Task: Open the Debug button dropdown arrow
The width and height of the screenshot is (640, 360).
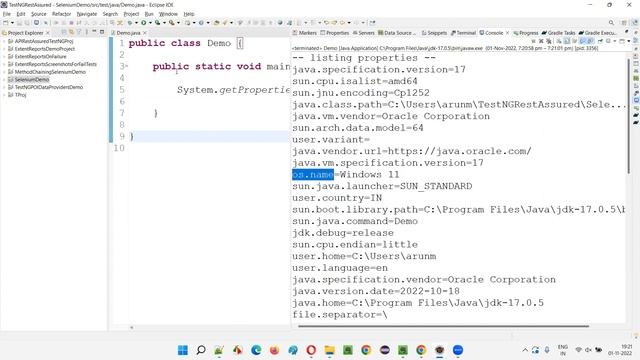Action: click(x=136, y=22)
